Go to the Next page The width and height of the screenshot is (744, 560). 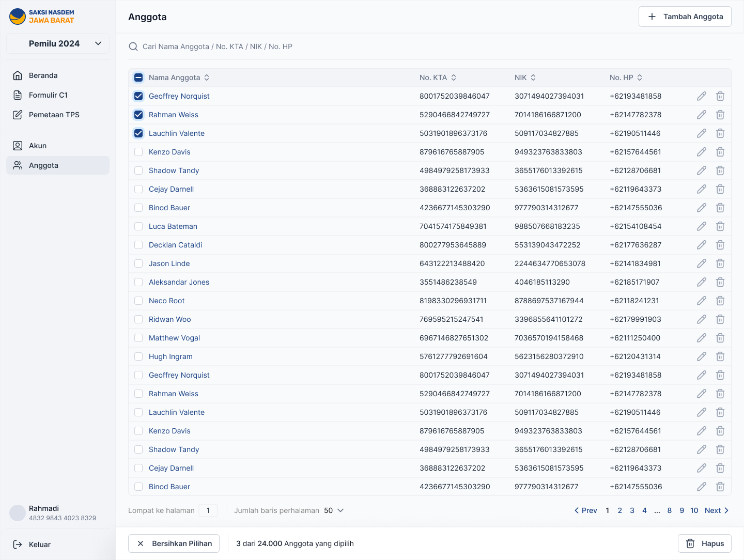click(x=717, y=510)
